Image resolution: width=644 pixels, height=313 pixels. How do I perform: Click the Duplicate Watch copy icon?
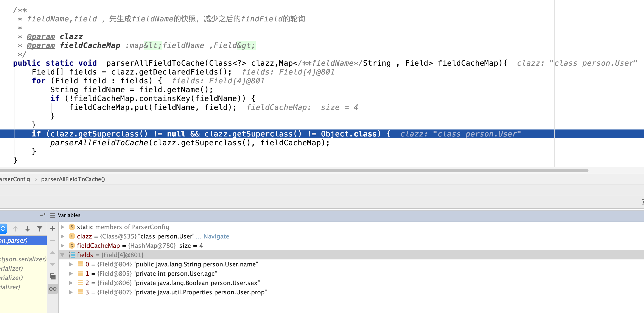click(52, 276)
